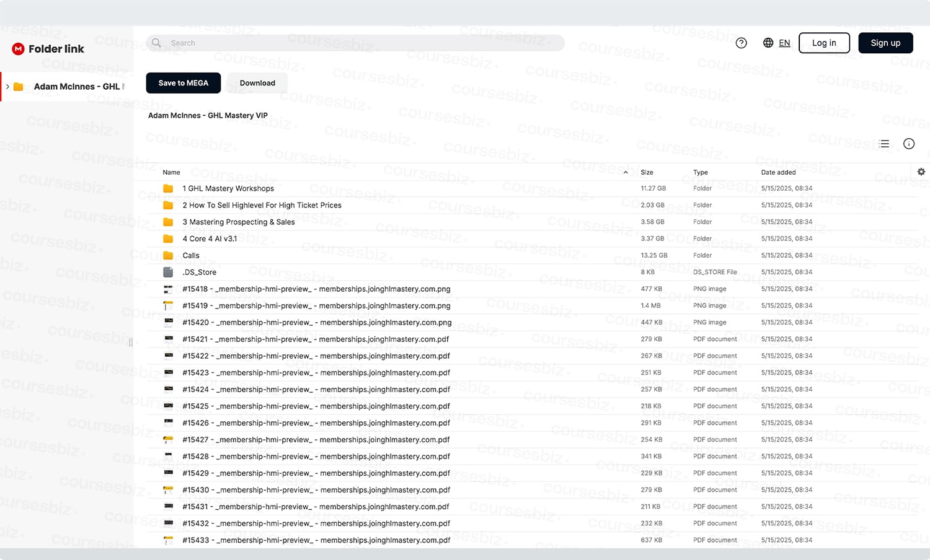Open the folder info icon
This screenshot has height=560, width=930.
point(909,144)
